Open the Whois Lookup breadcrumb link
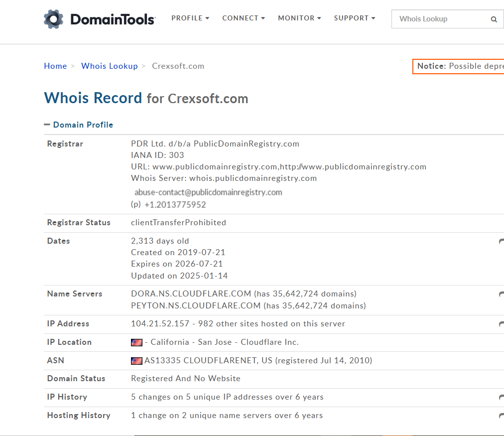The image size is (504, 436). 109,66
